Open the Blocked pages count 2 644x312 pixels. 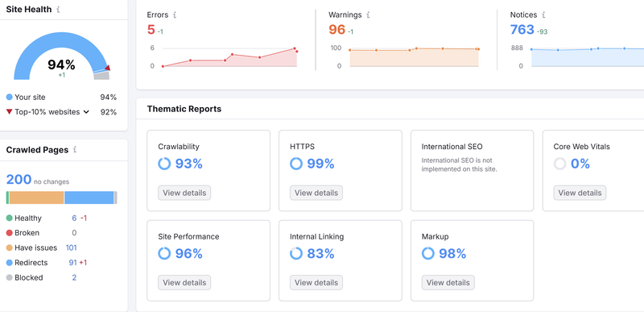(74, 277)
